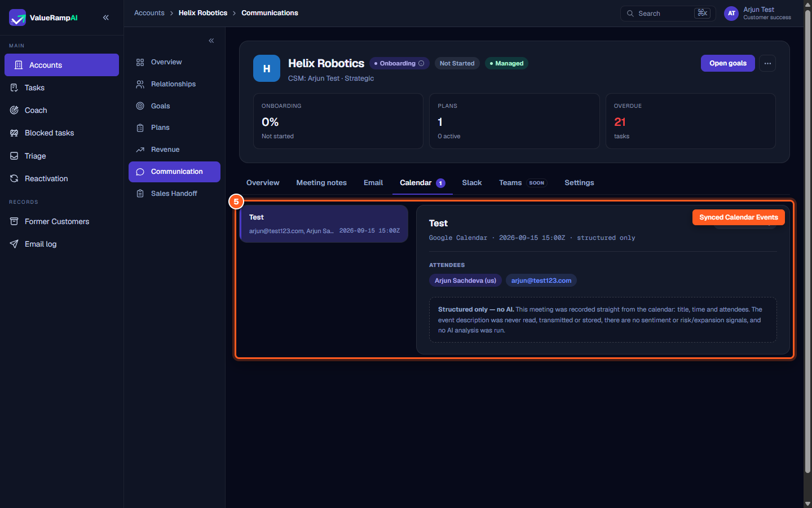Open Relationships in account sub-navigation

click(x=174, y=84)
